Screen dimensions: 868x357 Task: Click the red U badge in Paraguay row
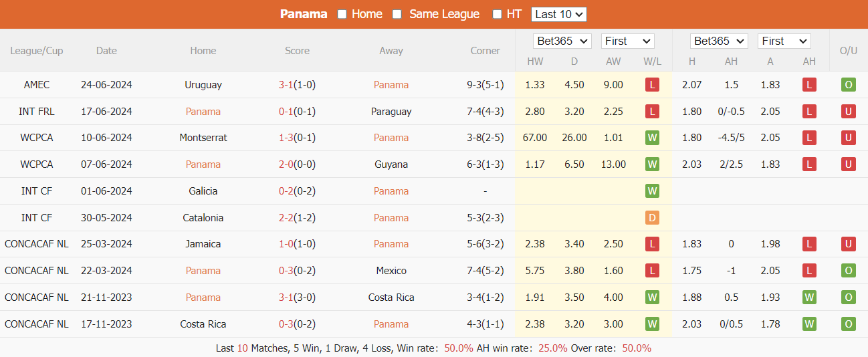[x=849, y=112]
